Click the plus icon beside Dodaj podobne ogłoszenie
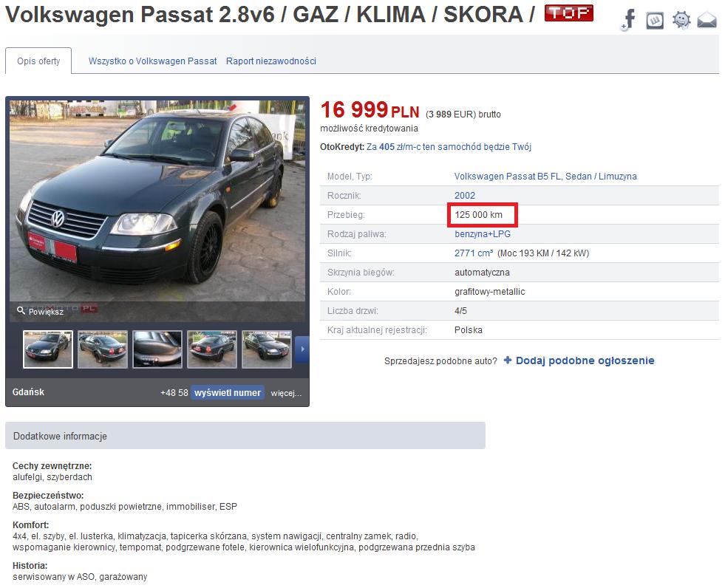Screen dimensions: 725x588 tap(508, 360)
